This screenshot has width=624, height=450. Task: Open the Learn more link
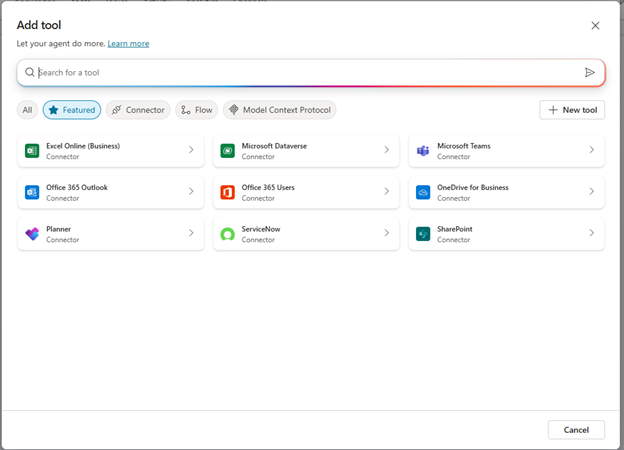128,44
